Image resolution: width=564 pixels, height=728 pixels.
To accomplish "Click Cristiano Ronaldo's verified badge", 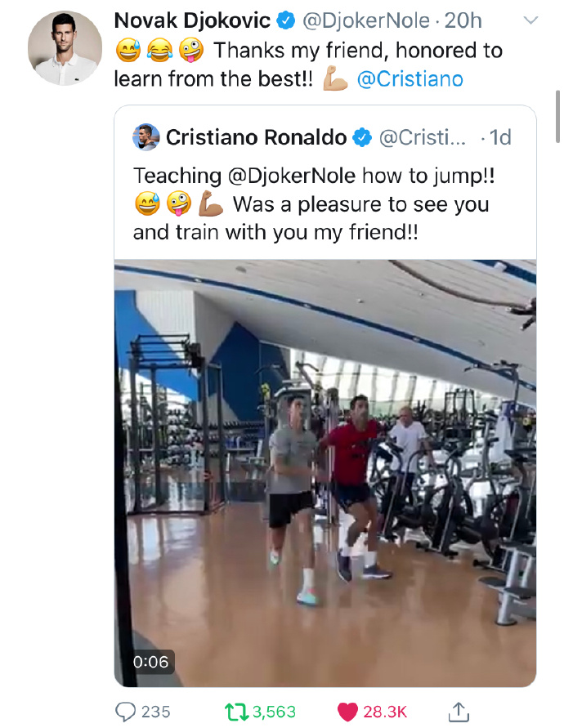I will 362,137.
